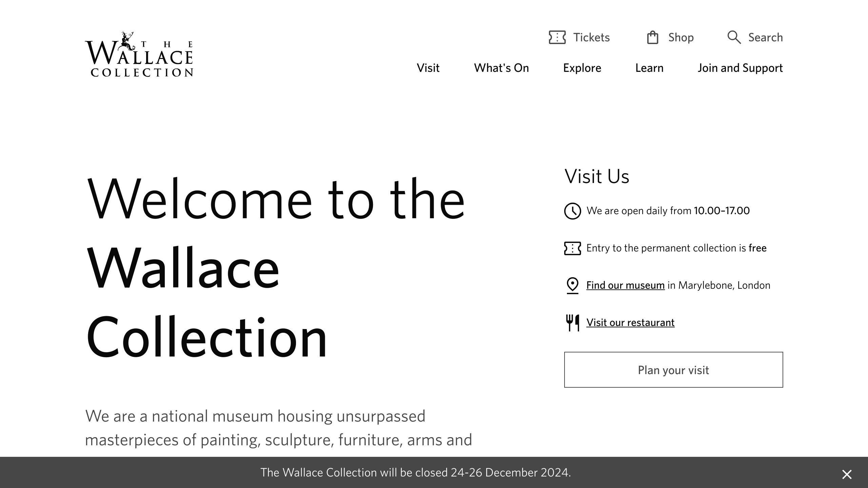Viewport: 868px width, 488px height.
Task: Click the Shop bag icon
Action: point(653,37)
